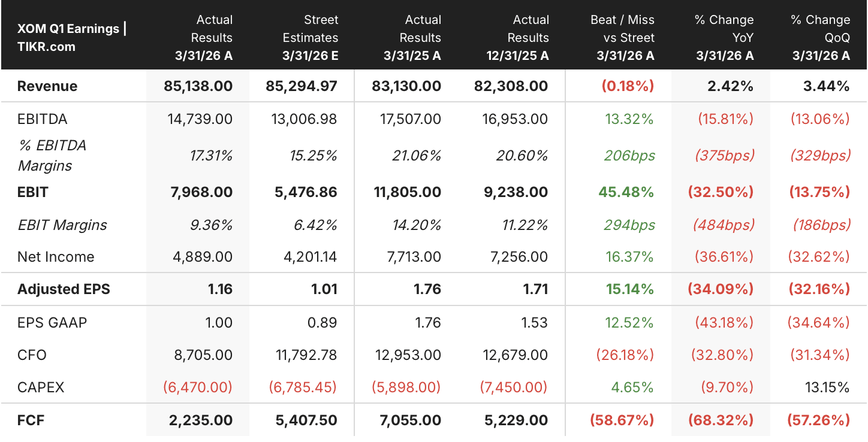Click CAPEX QoQ change "13.15%"
The height and width of the screenshot is (442, 868).
[x=827, y=387]
